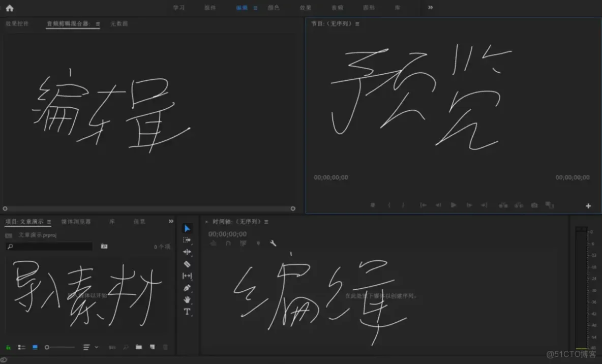Click the timeline timecode field
The image size is (602, 364).
tap(226, 234)
